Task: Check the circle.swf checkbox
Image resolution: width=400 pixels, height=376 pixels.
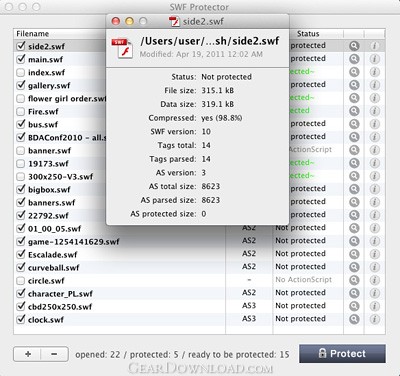Action: coord(21,280)
